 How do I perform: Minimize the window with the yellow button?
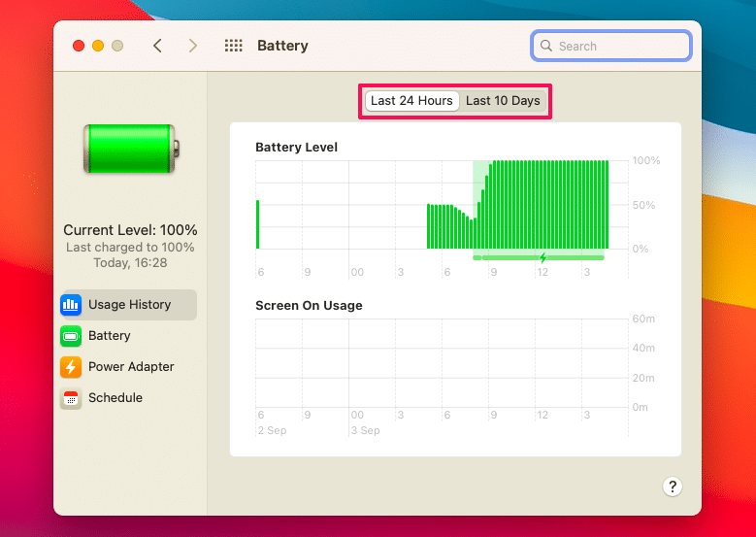point(98,46)
